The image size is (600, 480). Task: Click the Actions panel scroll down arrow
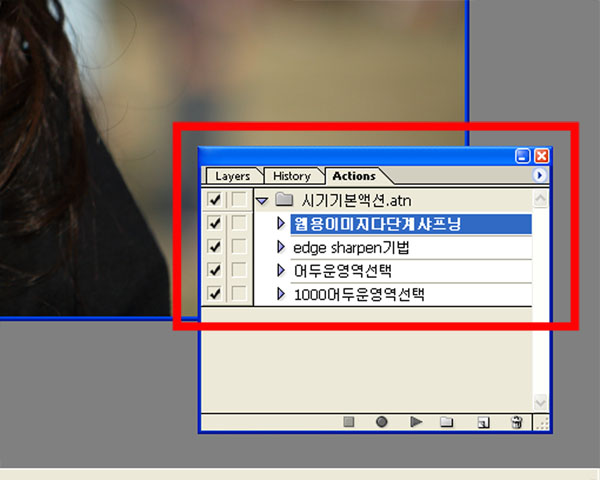tap(540, 403)
